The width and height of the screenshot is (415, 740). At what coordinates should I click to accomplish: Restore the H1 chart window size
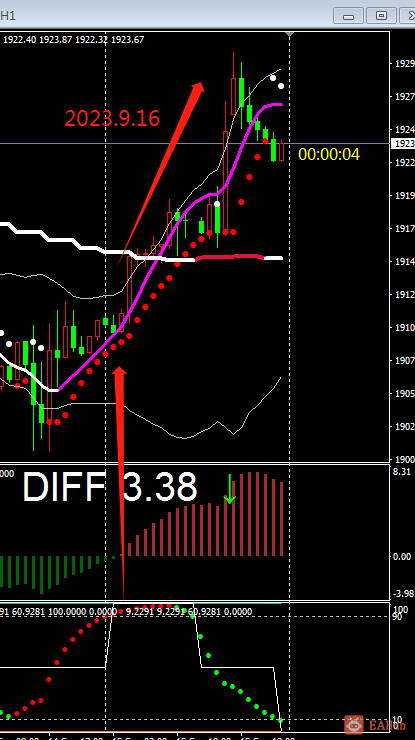[381, 16]
